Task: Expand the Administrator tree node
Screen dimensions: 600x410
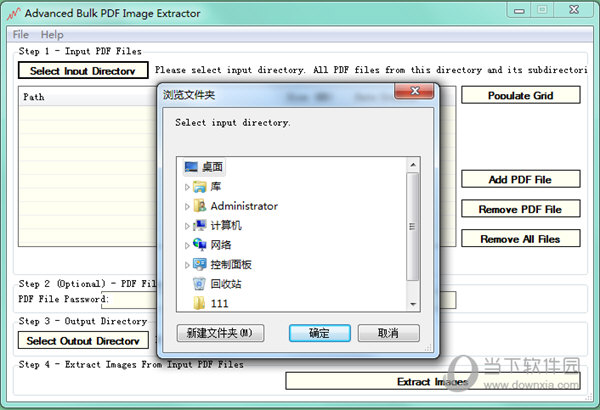Action: [x=187, y=207]
